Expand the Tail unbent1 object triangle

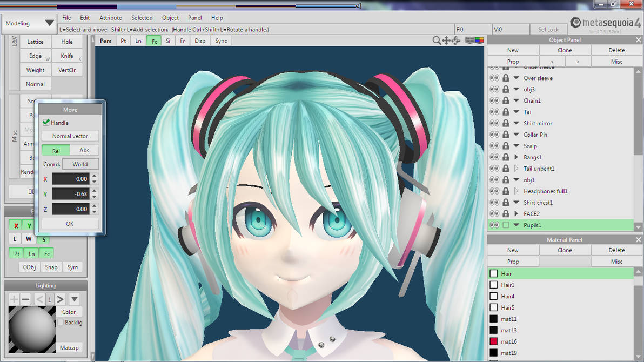click(516, 168)
